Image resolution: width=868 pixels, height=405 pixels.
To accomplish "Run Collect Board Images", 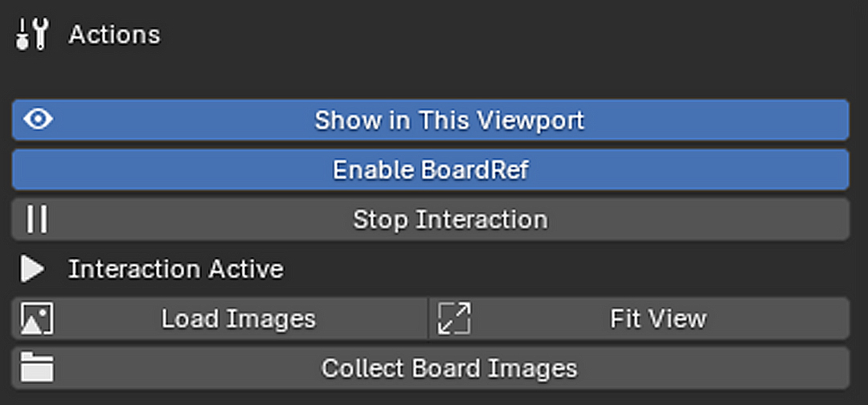I will coord(431,369).
